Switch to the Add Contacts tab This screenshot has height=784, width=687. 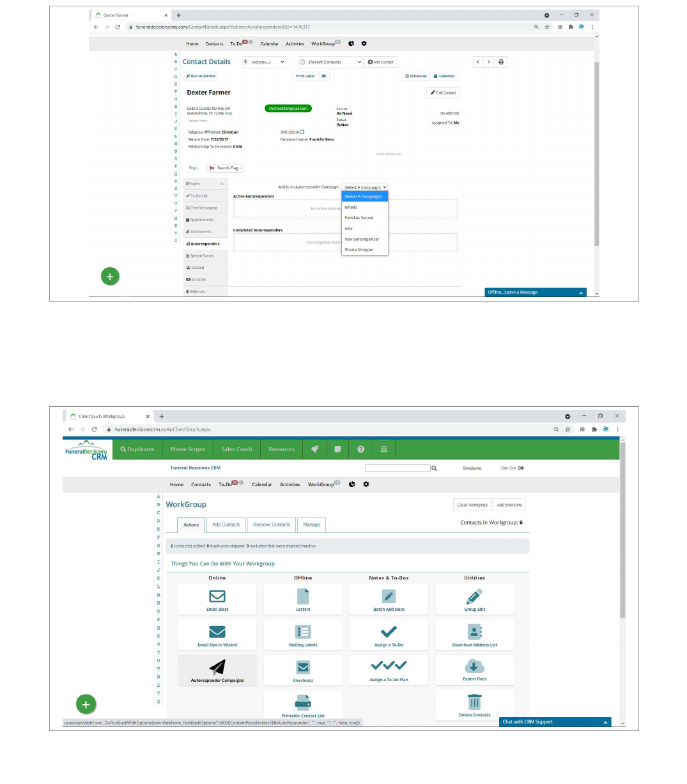[x=226, y=525]
